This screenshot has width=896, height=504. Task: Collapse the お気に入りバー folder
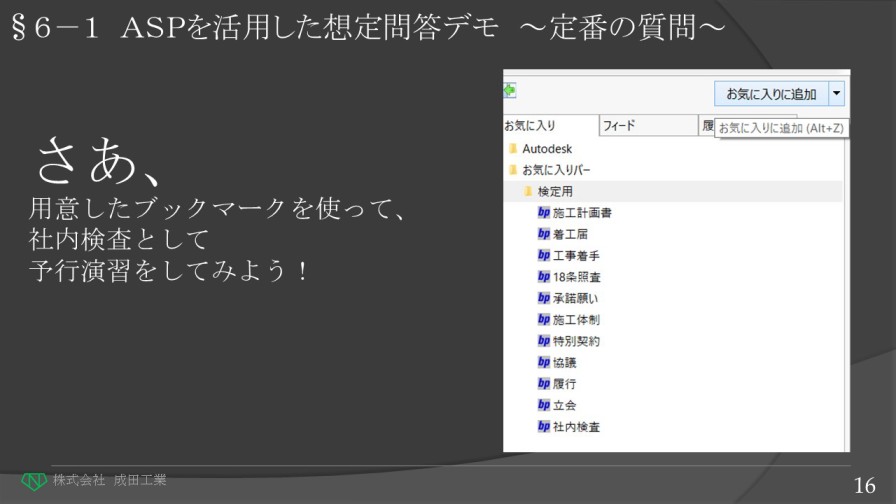[556, 170]
